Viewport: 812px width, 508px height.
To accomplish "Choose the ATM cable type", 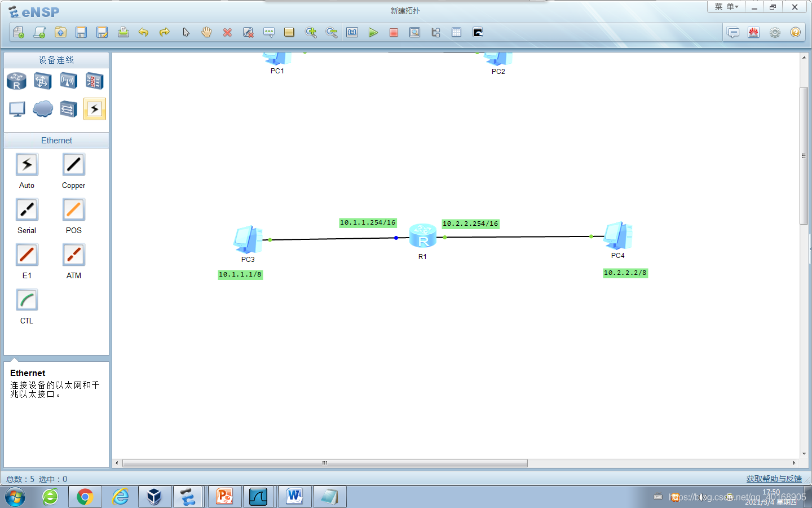I will point(74,255).
